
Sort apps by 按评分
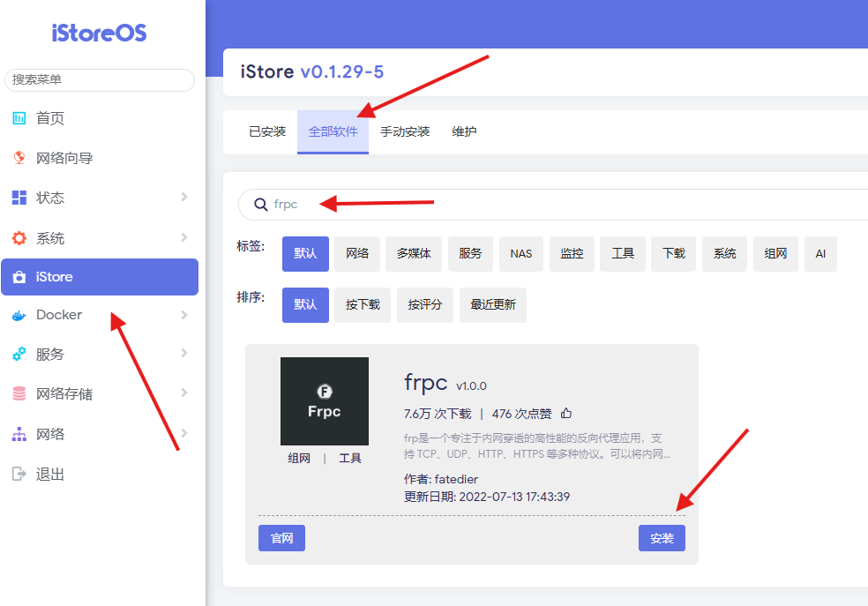[425, 305]
